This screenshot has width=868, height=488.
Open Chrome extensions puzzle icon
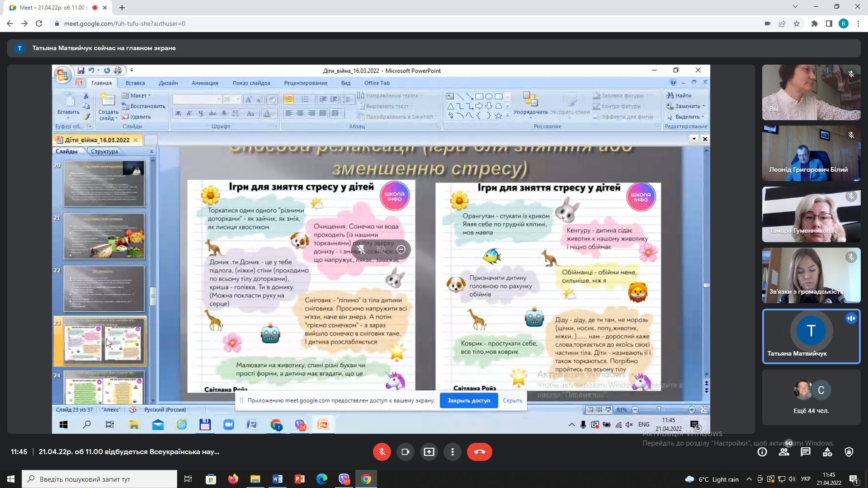[x=815, y=23]
